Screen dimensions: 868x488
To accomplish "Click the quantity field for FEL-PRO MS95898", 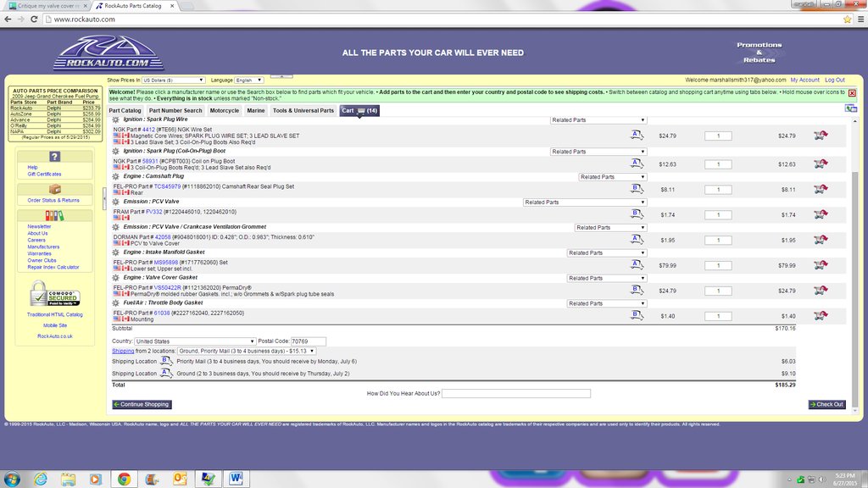I will click(718, 265).
